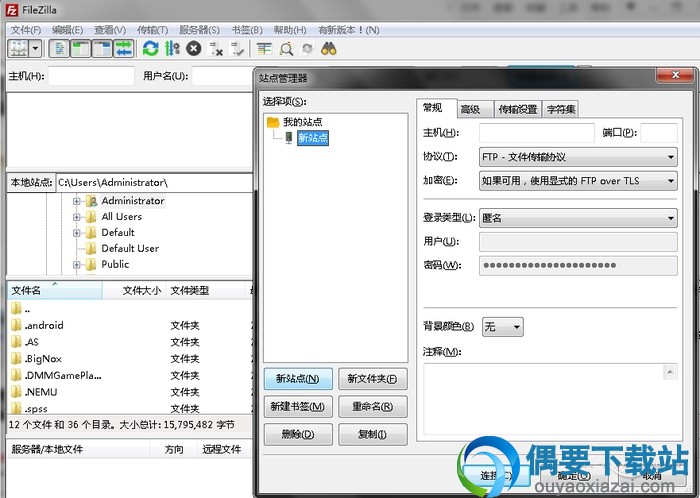Open the directory listing filters icon

click(x=264, y=48)
